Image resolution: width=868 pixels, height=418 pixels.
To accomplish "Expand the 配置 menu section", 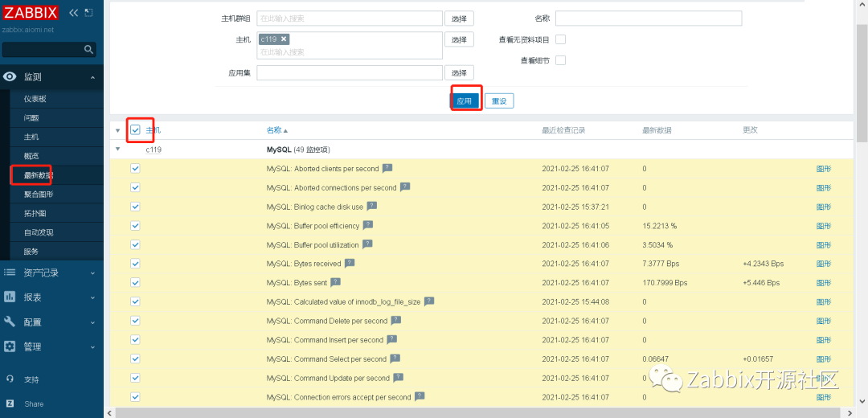I will coord(92,322).
